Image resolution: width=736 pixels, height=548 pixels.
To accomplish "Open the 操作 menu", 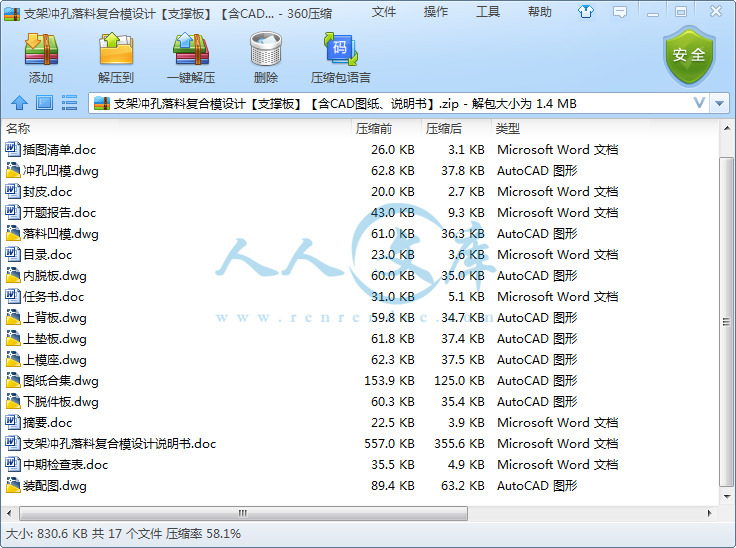I will 436,12.
